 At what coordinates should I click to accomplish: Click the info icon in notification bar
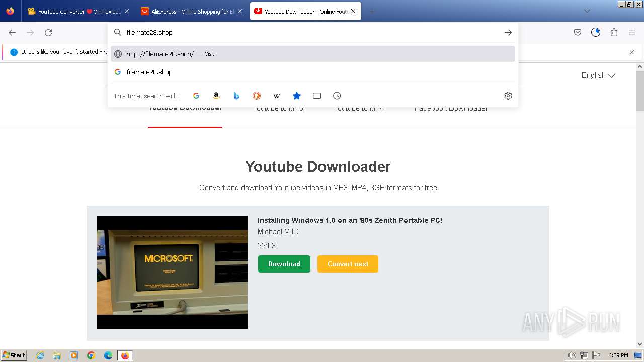tap(14, 52)
